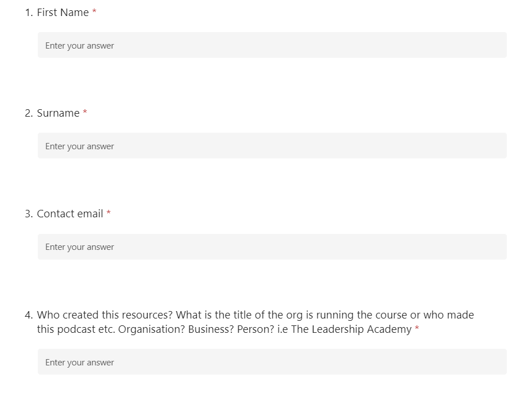Click the "First Name" question label
Viewport: 532px width, 394px height.
63,13
